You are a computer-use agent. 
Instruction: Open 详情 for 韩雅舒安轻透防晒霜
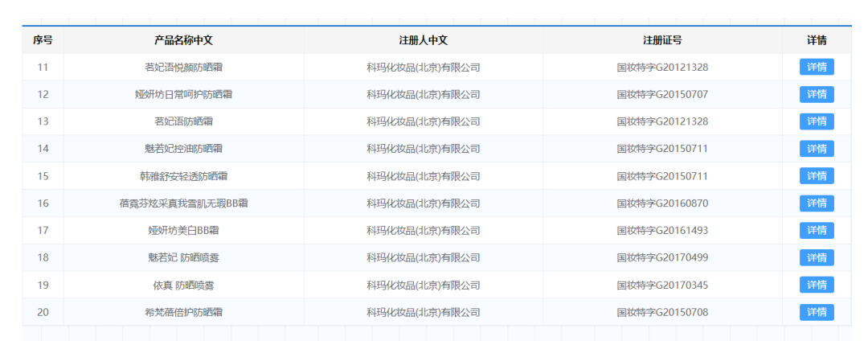[817, 176]
